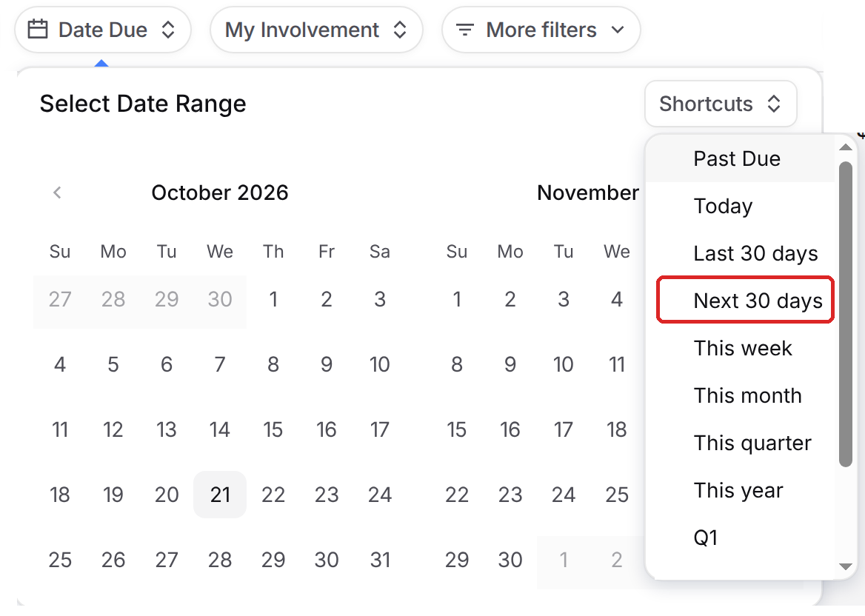Select October 19 date
Image resolution: width=865 pixels, height=616 pixels.
[x=113, y=495]
